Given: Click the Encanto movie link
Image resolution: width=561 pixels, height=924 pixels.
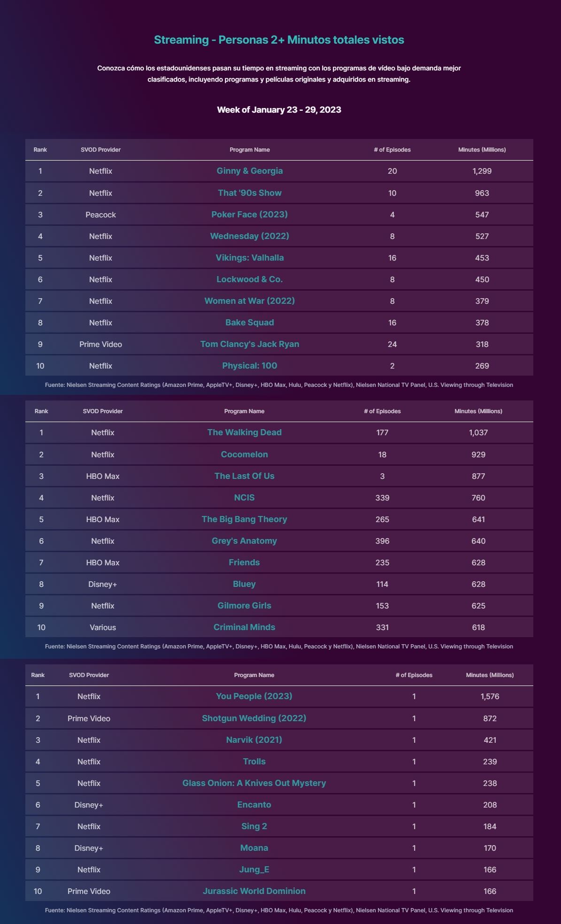Looking at the screenshot, I should 254,805.
